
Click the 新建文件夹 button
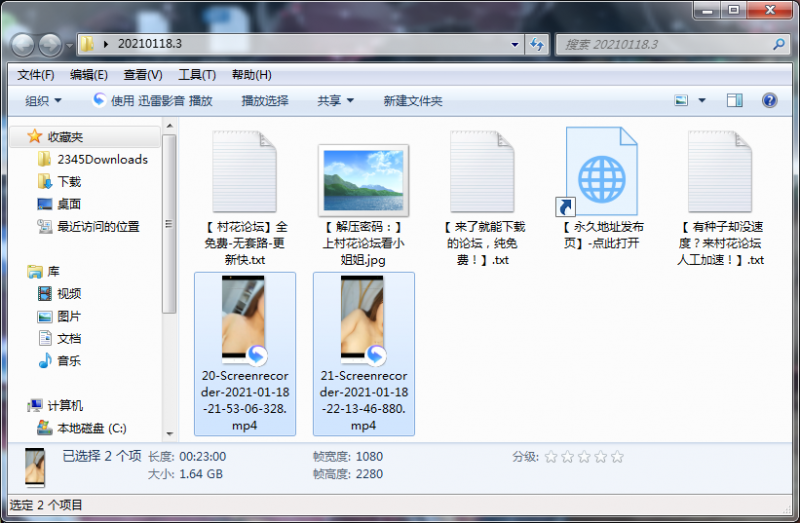point(412,100)
